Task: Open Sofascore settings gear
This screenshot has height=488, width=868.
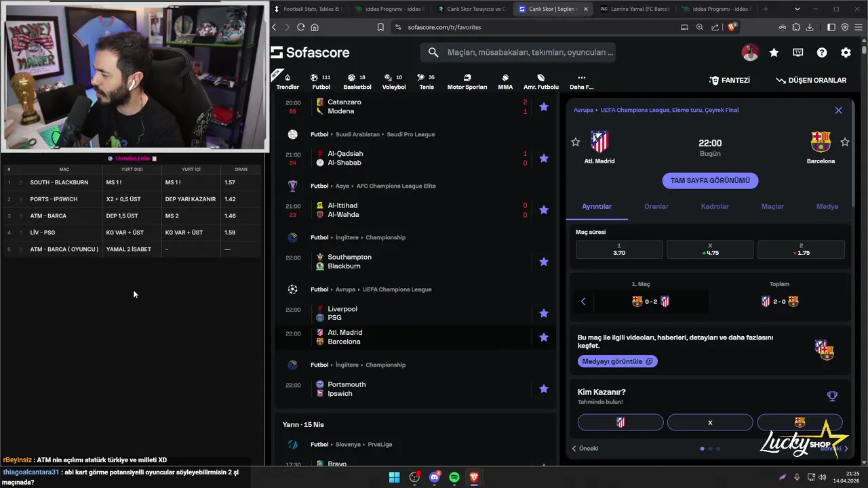Action: point(846,52)
